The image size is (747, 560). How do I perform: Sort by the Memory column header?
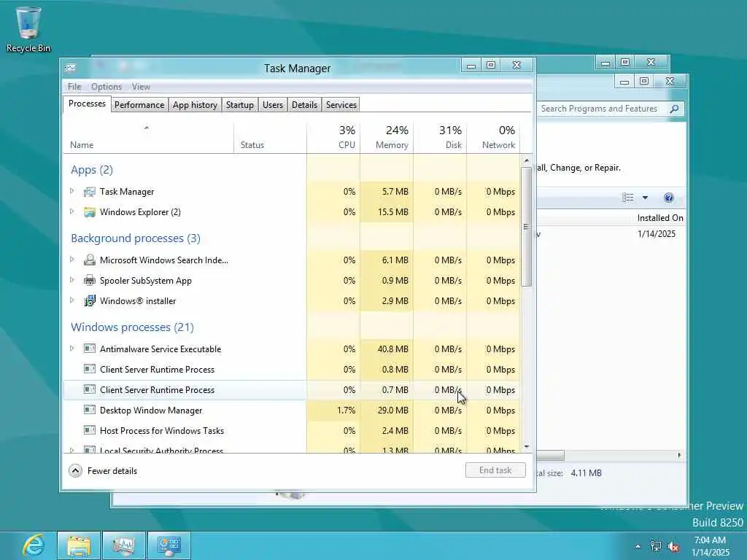(387, 138)
